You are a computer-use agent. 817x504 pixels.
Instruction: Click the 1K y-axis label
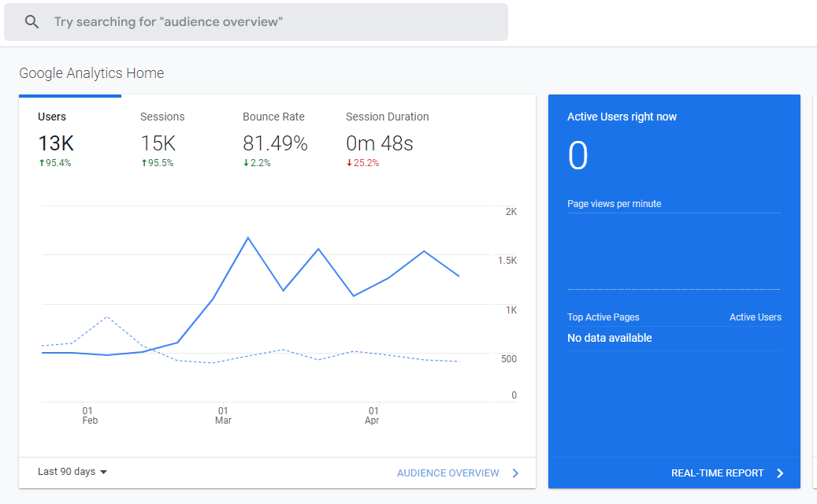511,309
